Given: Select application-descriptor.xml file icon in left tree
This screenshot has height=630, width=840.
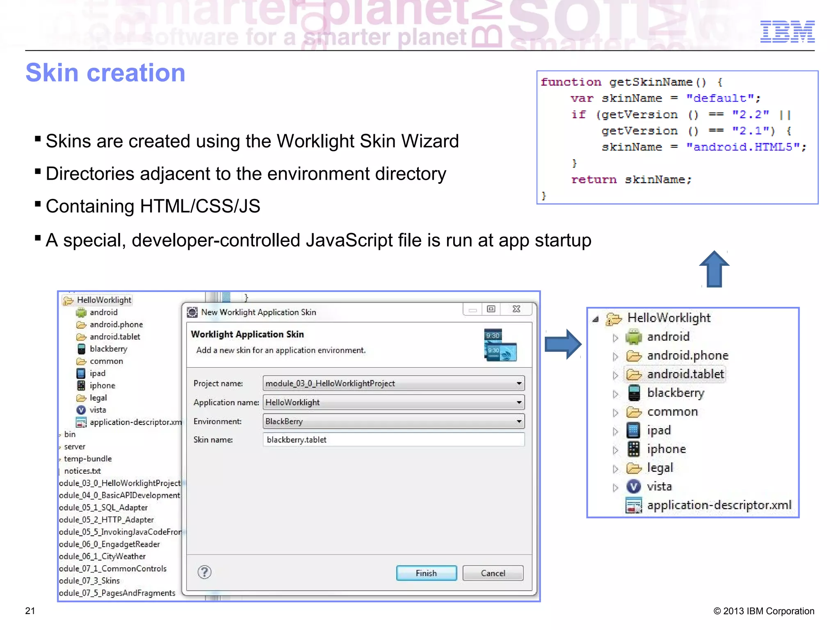Looking at the screenshot, I should tap(81, 422).
